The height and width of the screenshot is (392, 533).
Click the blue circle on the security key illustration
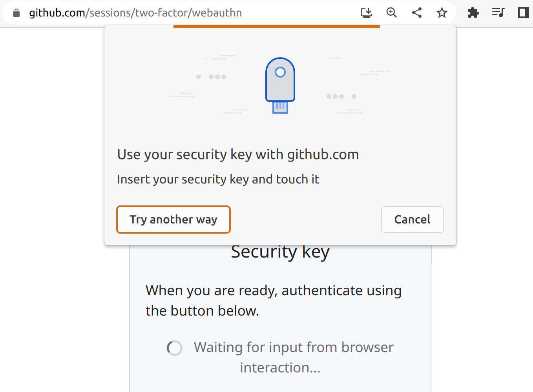(280, 72)
